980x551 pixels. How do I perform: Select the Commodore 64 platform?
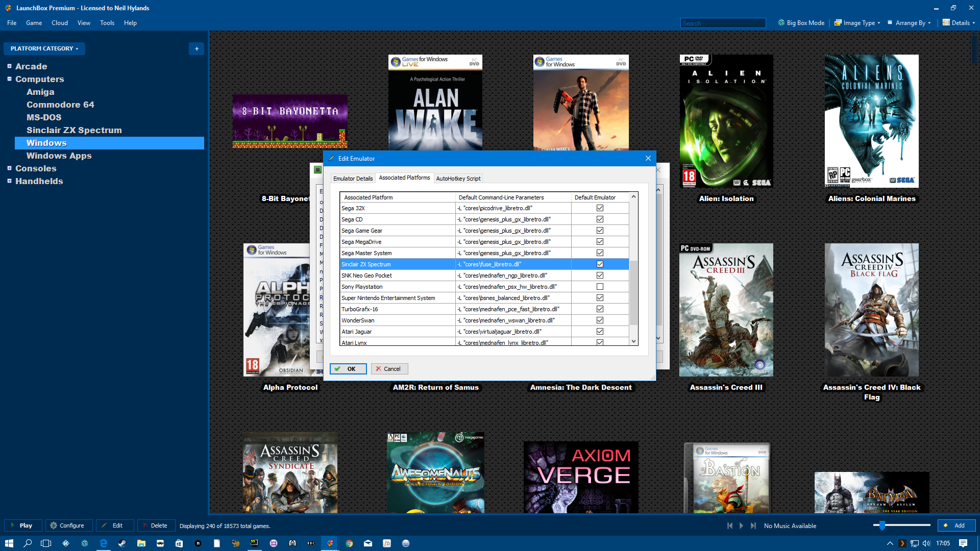pos(60,105)
